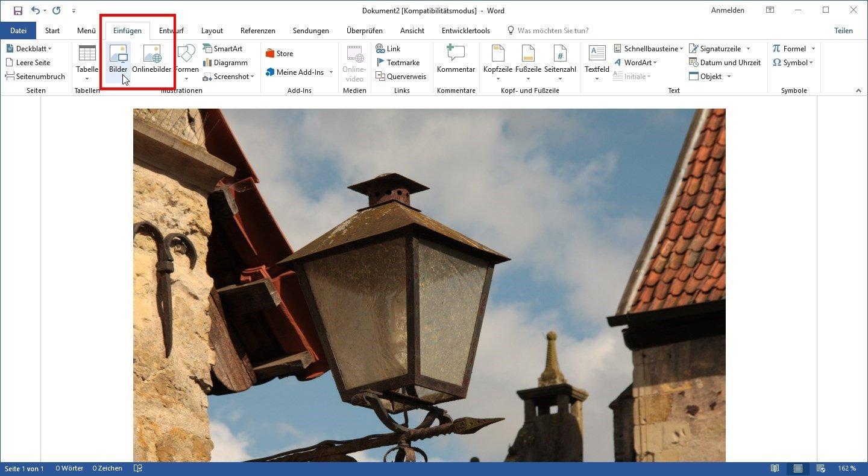The height and width of the screenshot is (476, 868).
Task: Switch to the Referenzen tab
Action: tap(258, 31)
